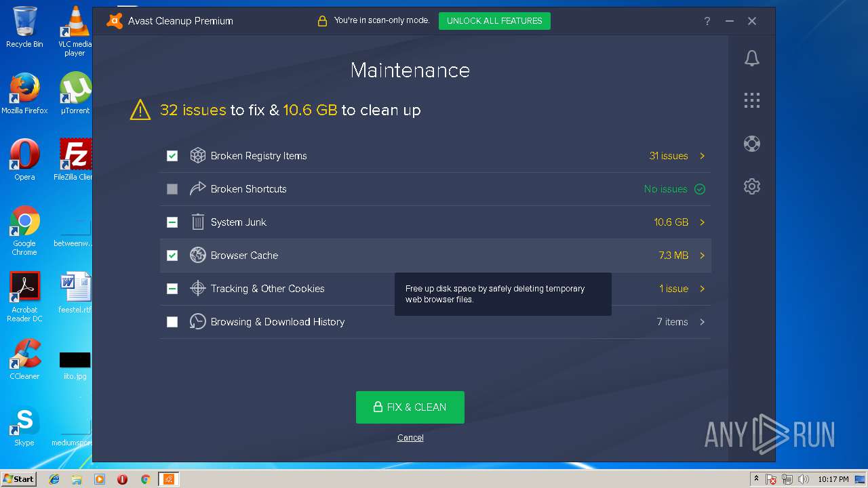This screenshot has width=868, height=488.
Task: Click the Avast Cleanup logo icon
Action: pos(115,20)
